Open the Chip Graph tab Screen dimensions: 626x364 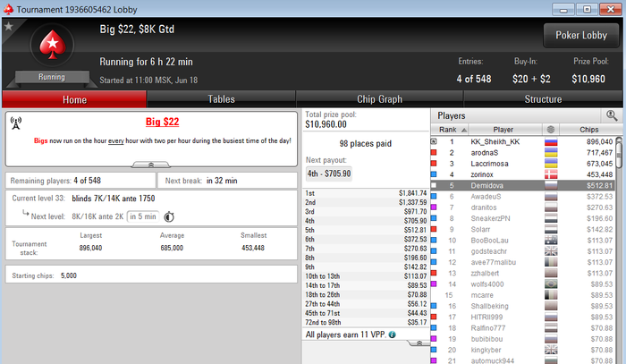tap(379, 99)
